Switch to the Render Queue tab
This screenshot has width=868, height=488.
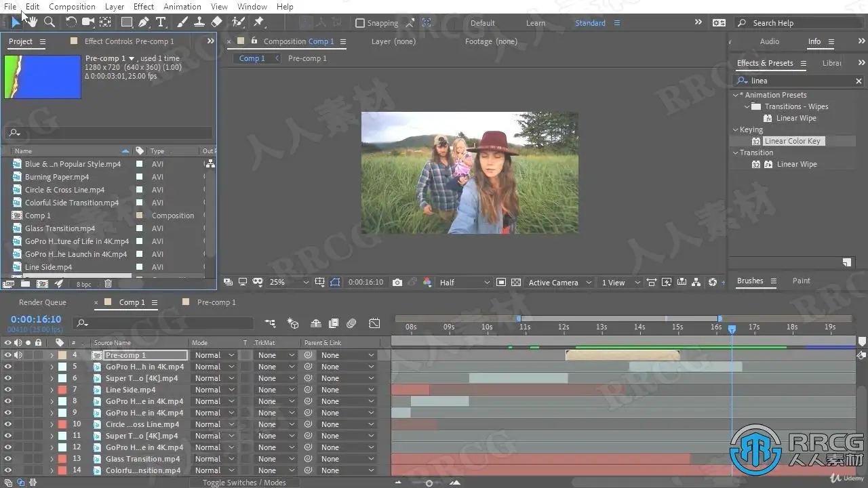click(43, 302)
